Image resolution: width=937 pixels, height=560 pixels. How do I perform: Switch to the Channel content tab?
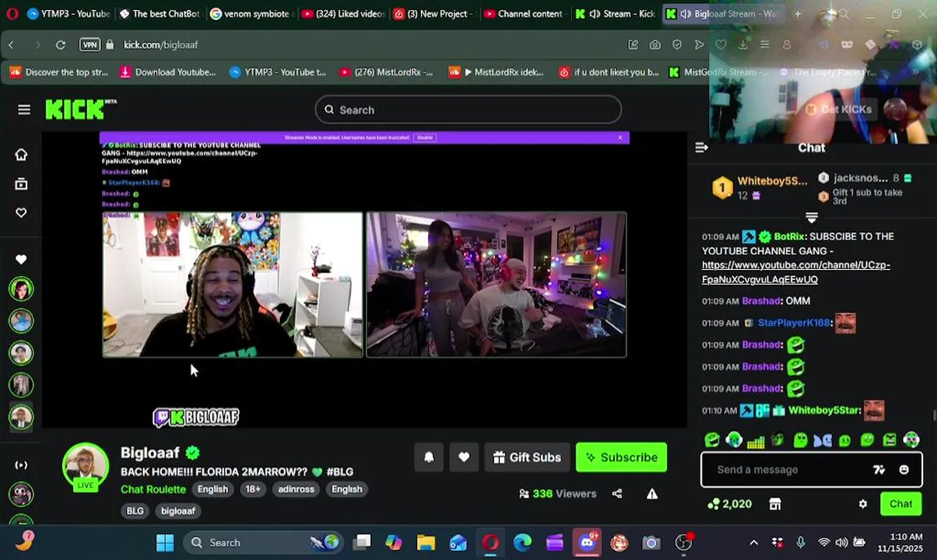(525, 14)
